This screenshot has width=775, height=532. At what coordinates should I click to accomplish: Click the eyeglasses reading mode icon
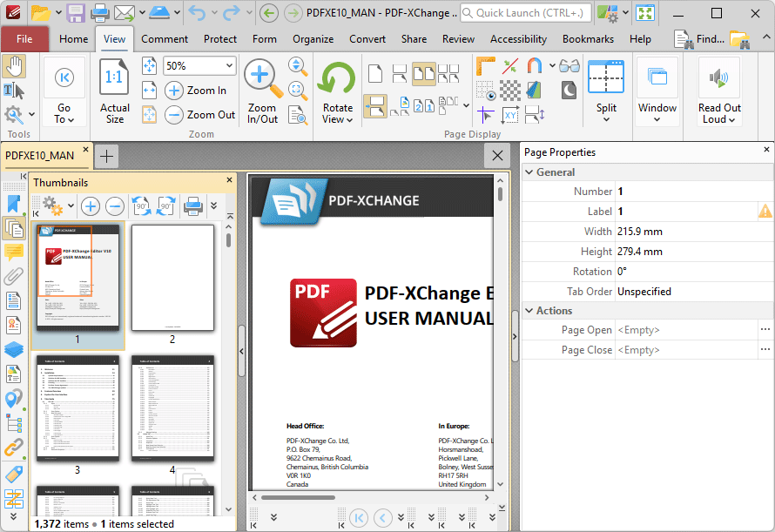pos(569,66)
